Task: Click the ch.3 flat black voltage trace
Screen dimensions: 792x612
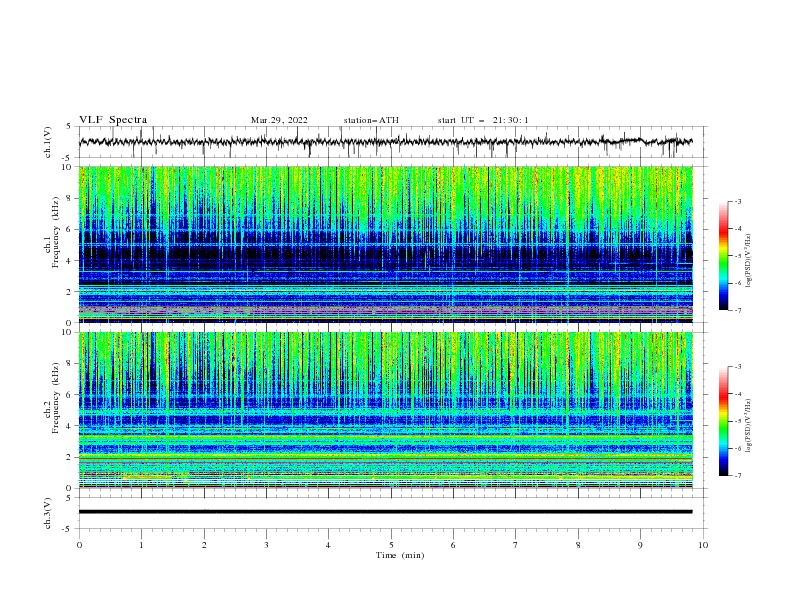Action: click(385, 512)
